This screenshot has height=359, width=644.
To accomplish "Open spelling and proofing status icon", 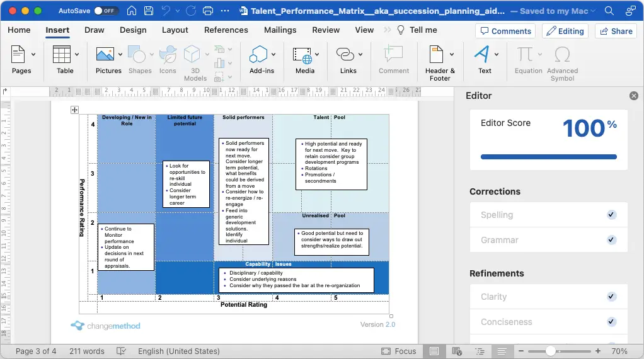I will (x=121, y=351).
